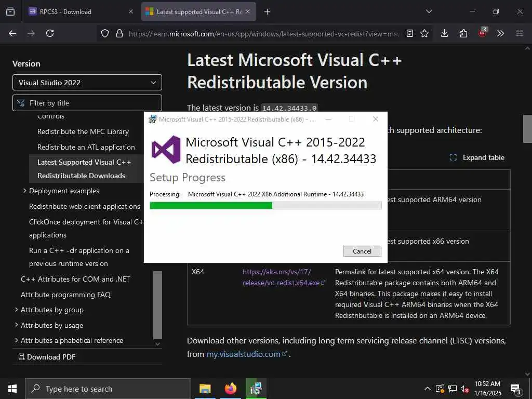Image resolution: width=532 pixels, height=399 pixels.
Task: Show more tools overflow chevrons
Action: tap(500, 33)
